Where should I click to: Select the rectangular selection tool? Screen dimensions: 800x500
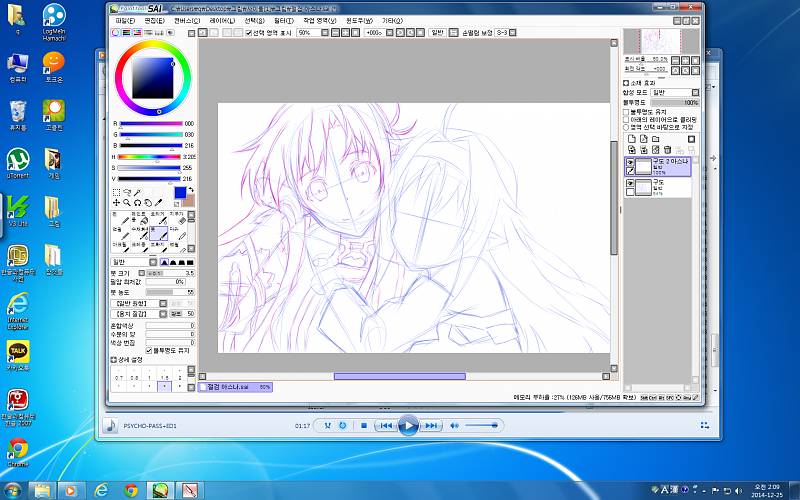click(x=117, y=192)
